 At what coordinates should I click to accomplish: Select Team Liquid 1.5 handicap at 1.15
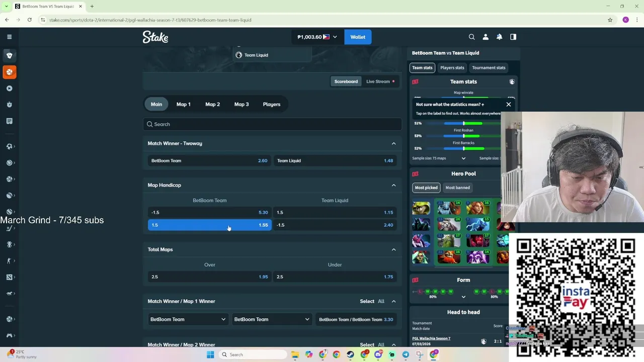[x=335, y=212]
